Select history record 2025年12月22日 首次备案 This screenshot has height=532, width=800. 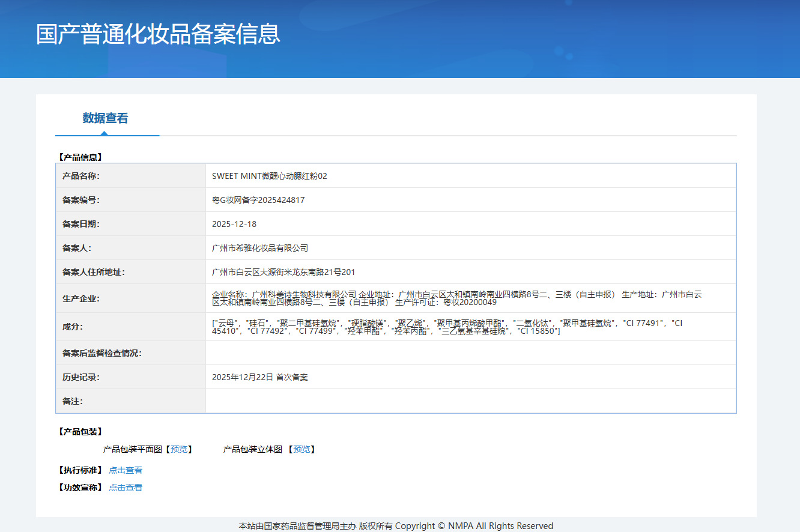pos(260,377)
